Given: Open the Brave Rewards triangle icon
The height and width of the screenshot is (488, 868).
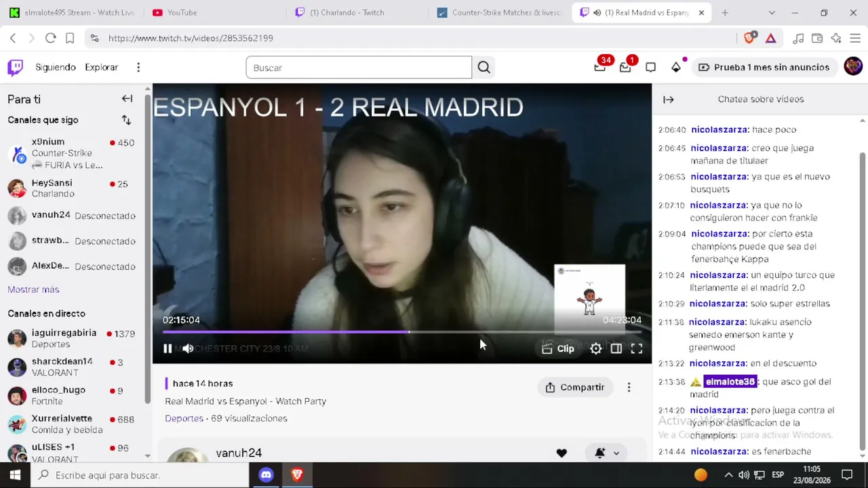Looking at the screenshot, I should pos(770,38).
